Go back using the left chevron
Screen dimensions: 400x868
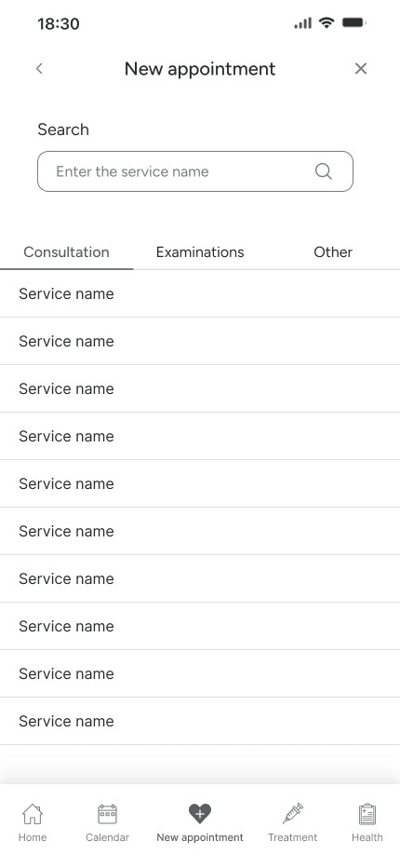coord(39,69)
